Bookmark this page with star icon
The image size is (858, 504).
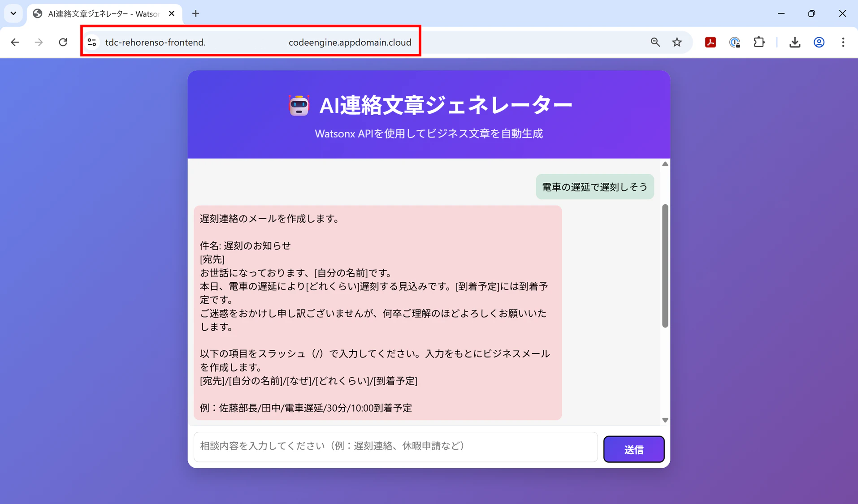pyautogui.click(x=677, y=42)
